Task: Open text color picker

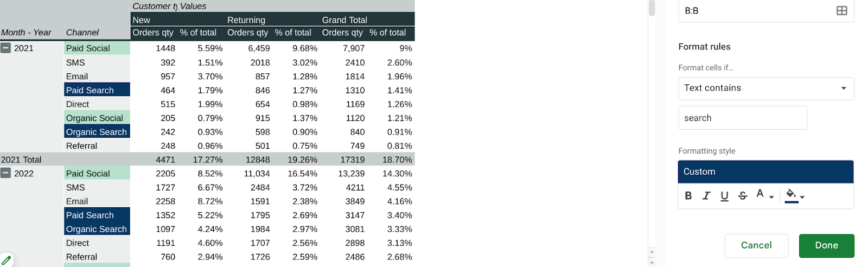Action: pos(764,195)
